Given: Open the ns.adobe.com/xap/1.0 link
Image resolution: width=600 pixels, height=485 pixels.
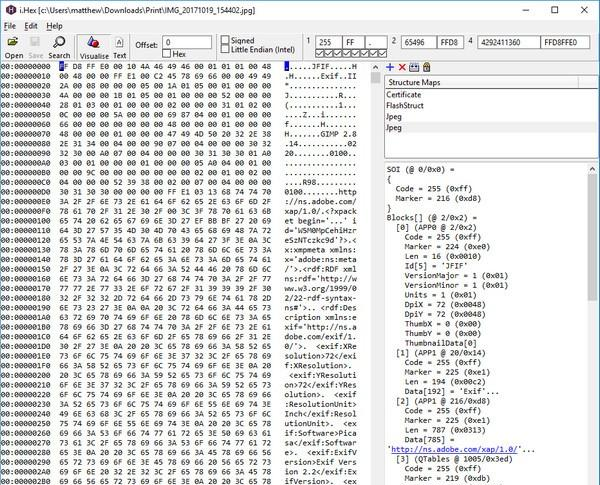Looking at the screenshot, I should click(x=454, y=449).
